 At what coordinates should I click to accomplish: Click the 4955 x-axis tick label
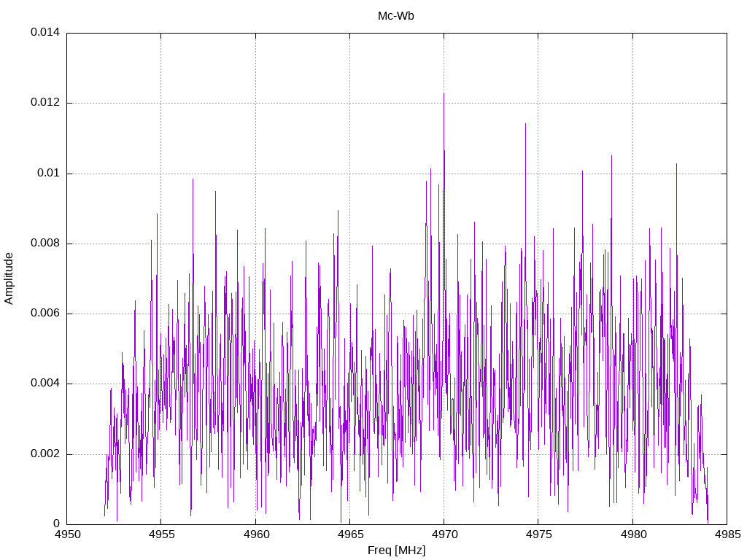point(161,534)
